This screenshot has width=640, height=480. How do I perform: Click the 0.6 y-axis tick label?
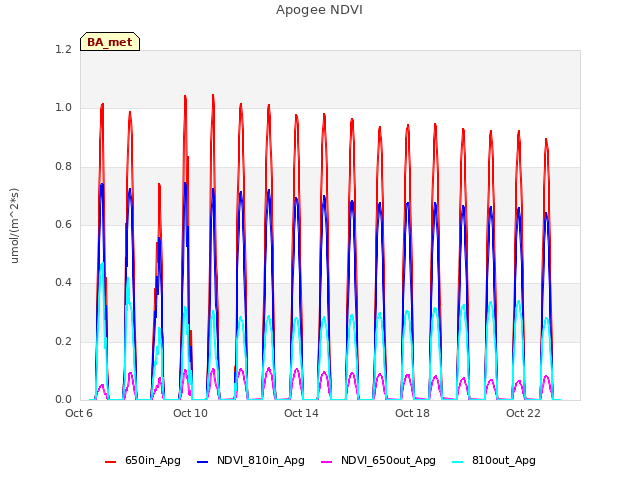63,225
